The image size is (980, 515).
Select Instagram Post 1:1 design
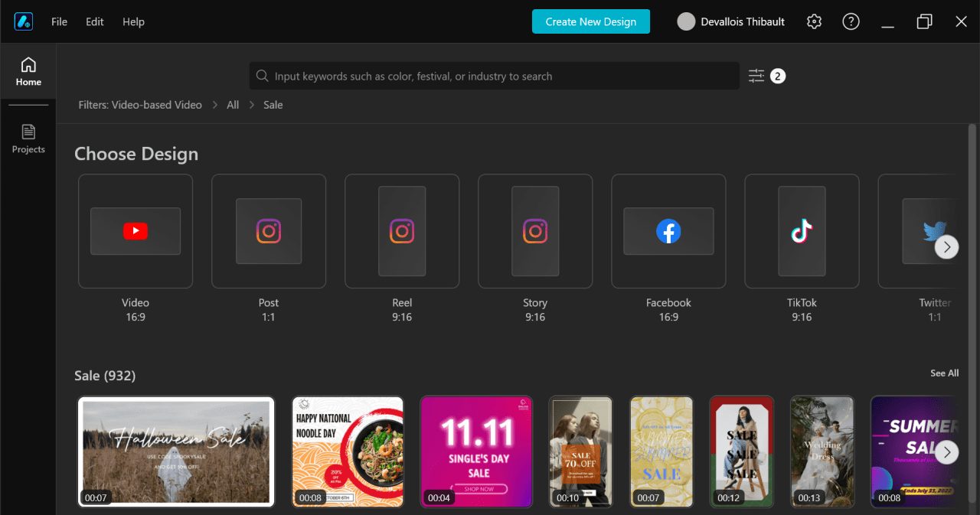coord(269,231)
